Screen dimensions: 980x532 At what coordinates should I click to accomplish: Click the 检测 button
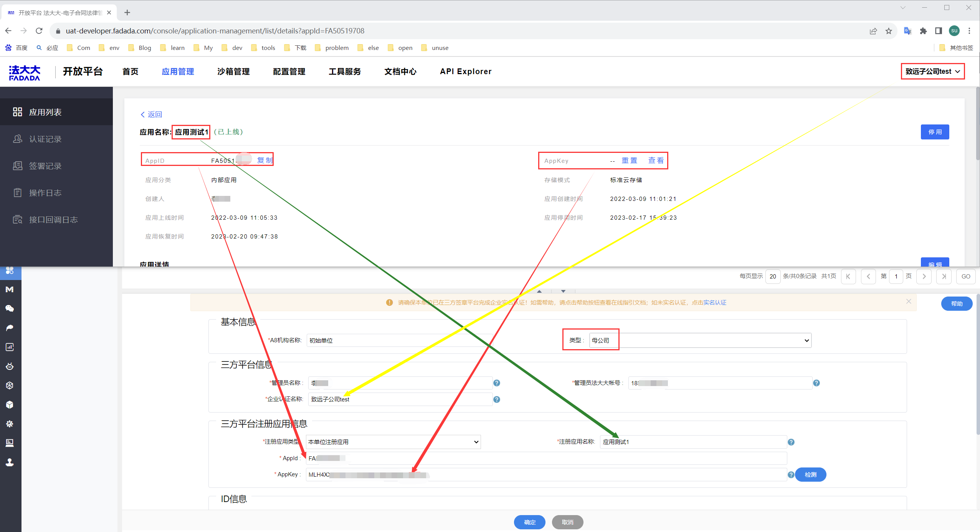pos(810,475)
